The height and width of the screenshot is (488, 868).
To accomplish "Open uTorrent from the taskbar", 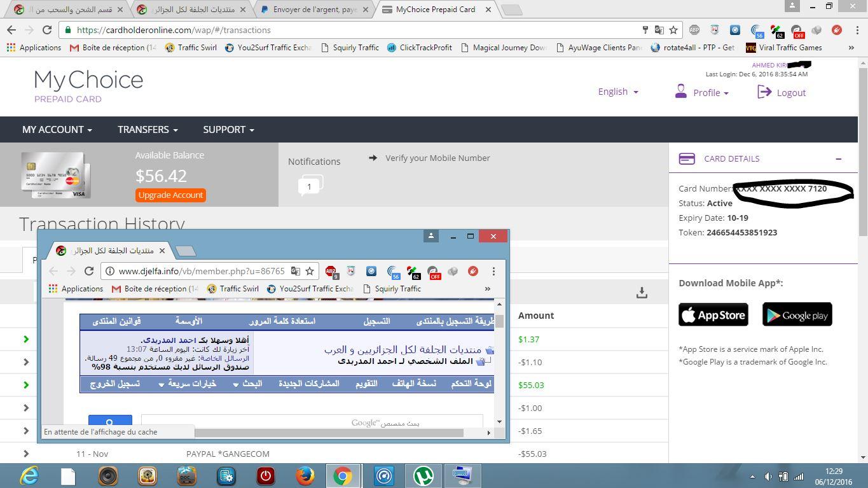I will coord(423,476).
